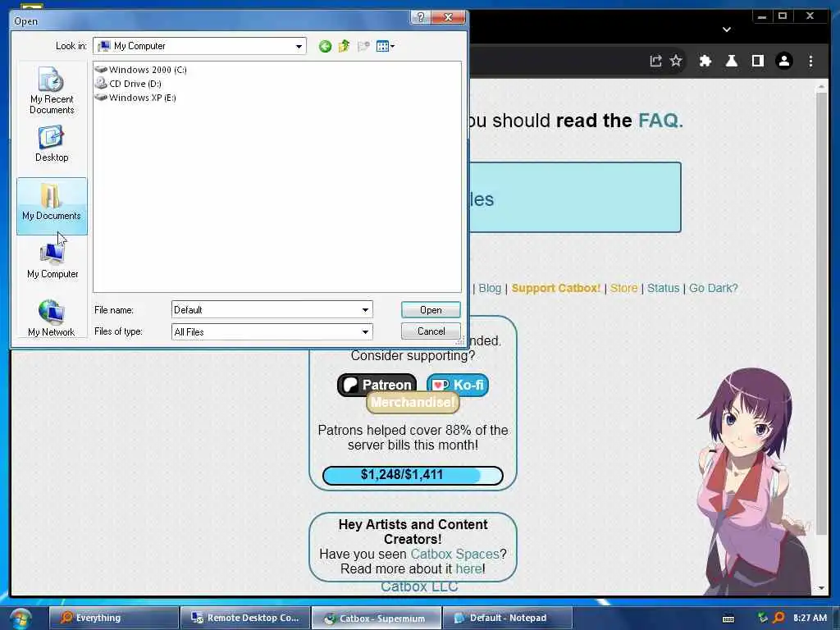Select My Documents in places bar

(52, 206)
